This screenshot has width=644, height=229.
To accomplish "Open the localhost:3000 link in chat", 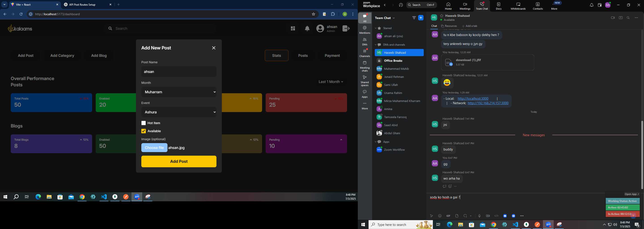I will pos(473,98).
